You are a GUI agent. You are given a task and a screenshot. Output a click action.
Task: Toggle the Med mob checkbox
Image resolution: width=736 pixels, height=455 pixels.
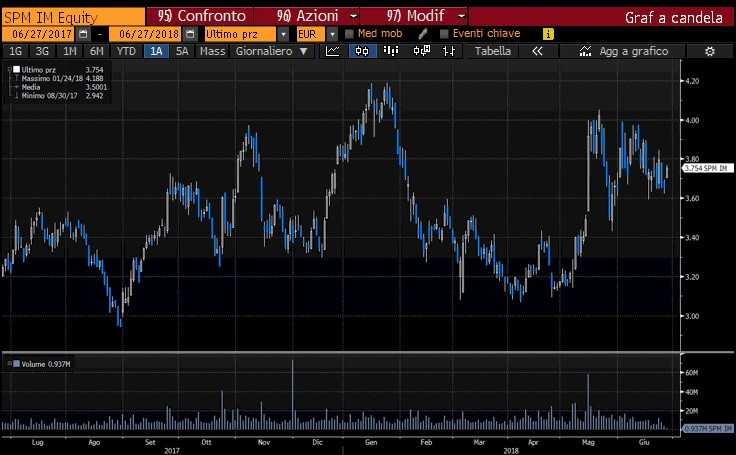point(349,34)
